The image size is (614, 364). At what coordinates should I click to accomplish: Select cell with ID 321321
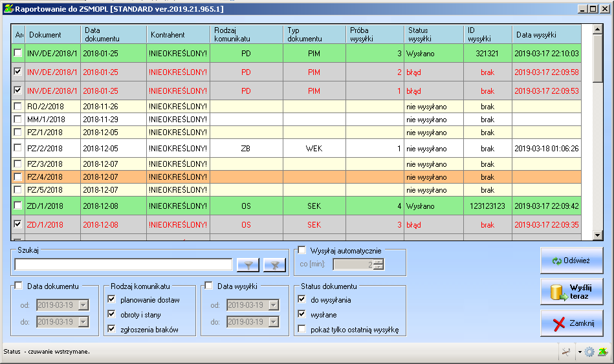(488, 53)
